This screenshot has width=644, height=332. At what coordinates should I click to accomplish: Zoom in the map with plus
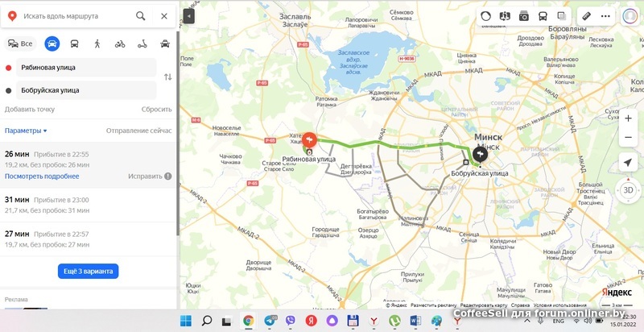(x=628, y=118)
